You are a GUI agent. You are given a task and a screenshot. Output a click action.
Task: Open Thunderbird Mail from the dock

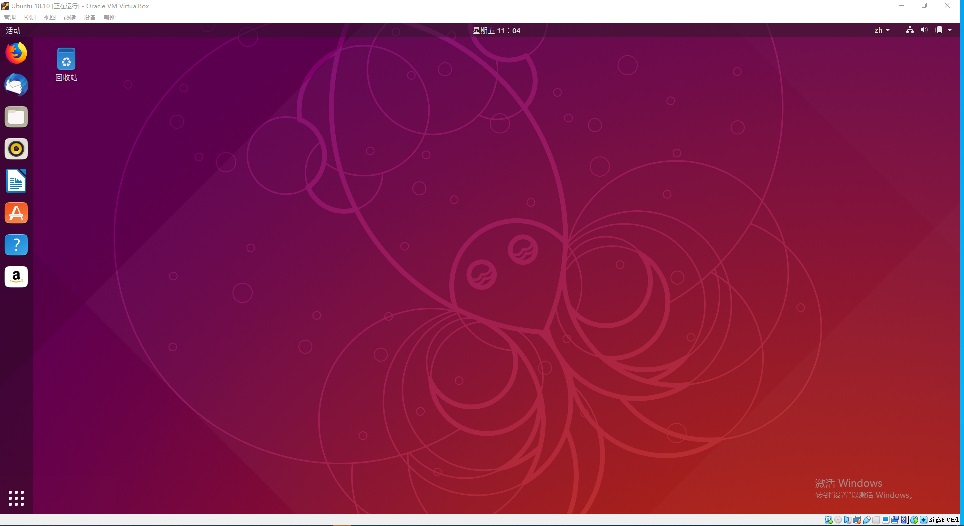17,85
